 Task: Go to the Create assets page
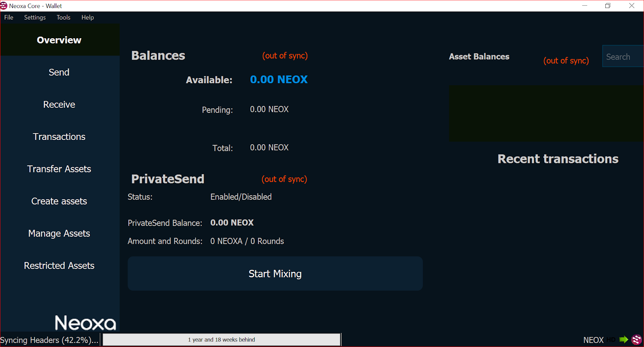pos(59,201)
